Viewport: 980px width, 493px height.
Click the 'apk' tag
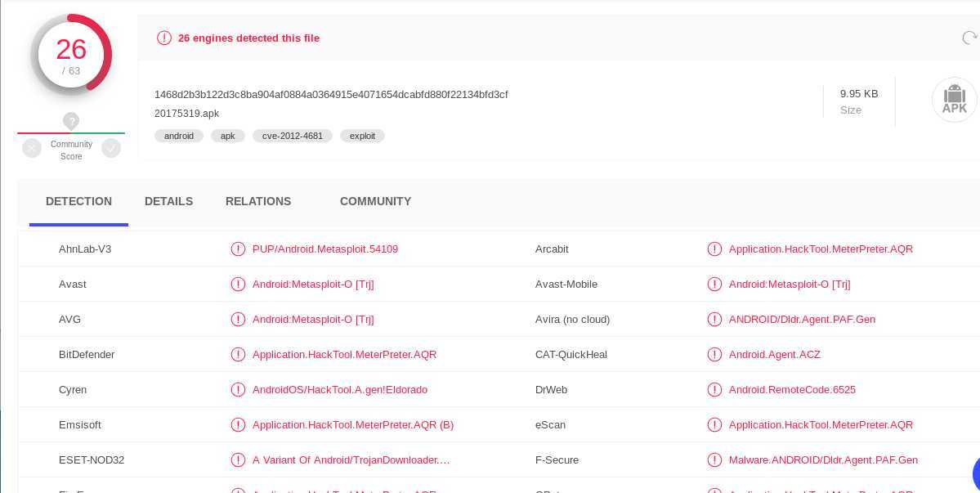[227, 136]
